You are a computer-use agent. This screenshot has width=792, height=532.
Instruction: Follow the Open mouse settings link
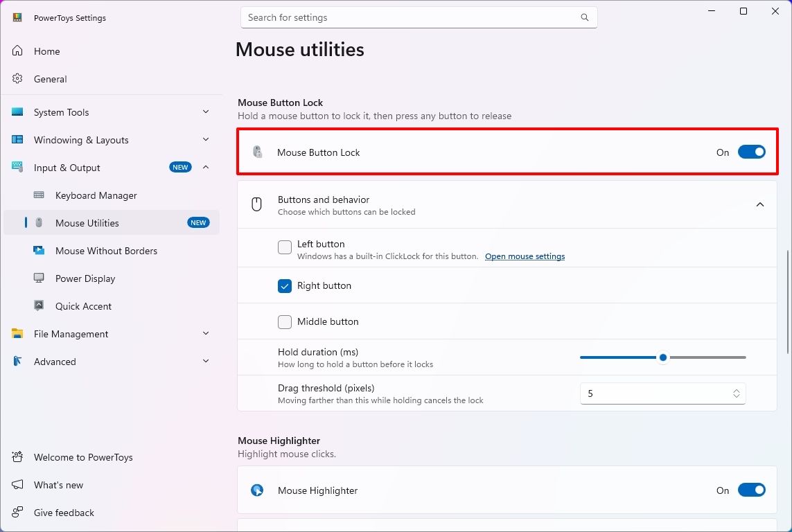(525, 256)
